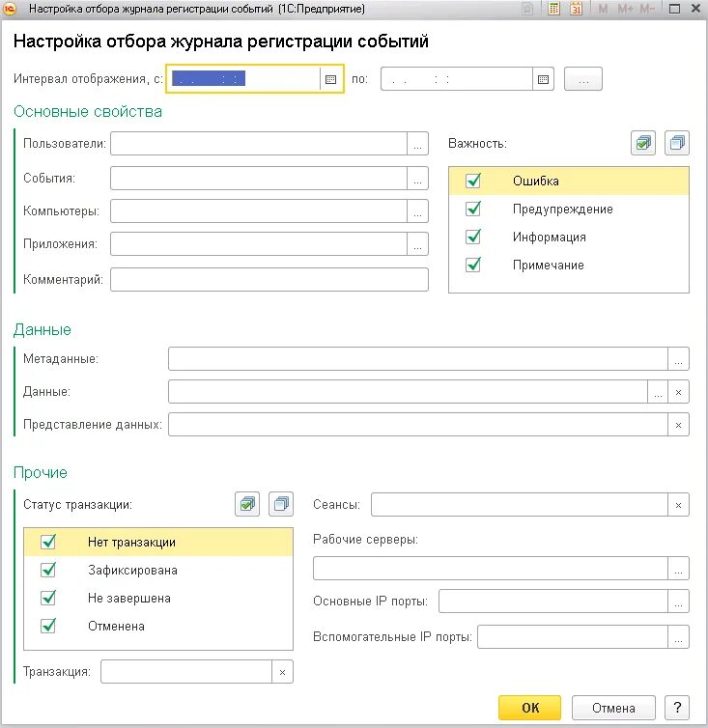This screenshot has width=708, height=728.
Task: Click the События input field
Action: coord(259,179)
